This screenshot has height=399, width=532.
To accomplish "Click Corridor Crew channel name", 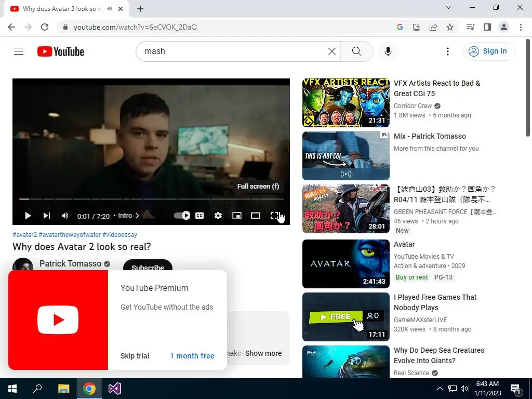I will click(x=413, y=106).
